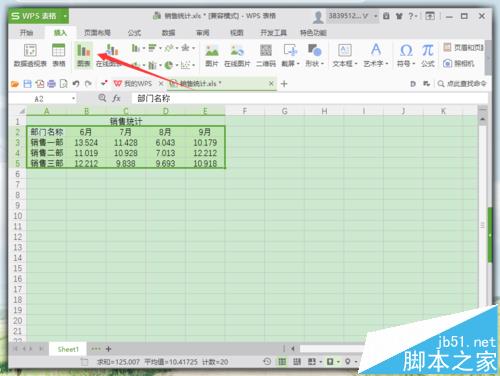
Task: Click the save icon in the quick toolbar
Action: click(27, 84)
